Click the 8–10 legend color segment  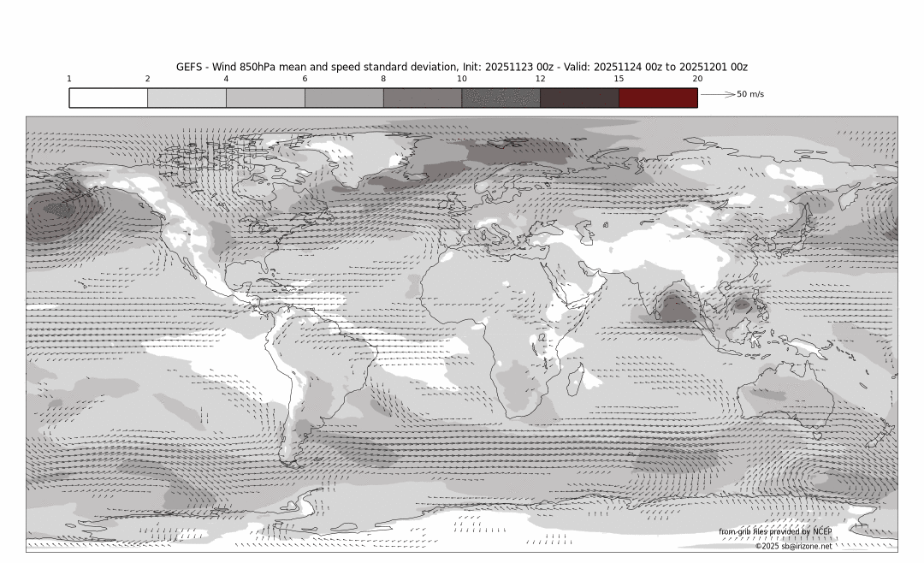pos(423,98)
